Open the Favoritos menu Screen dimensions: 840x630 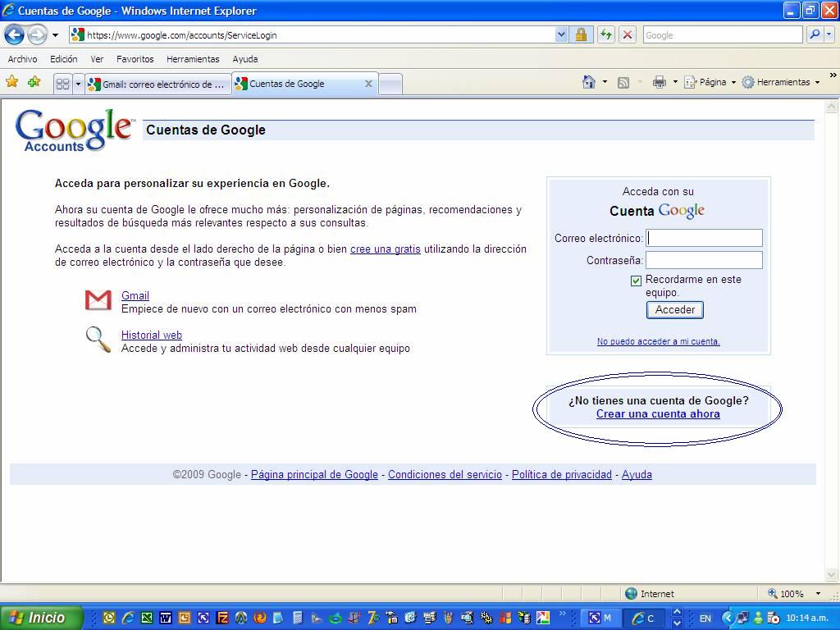(135, 59)
